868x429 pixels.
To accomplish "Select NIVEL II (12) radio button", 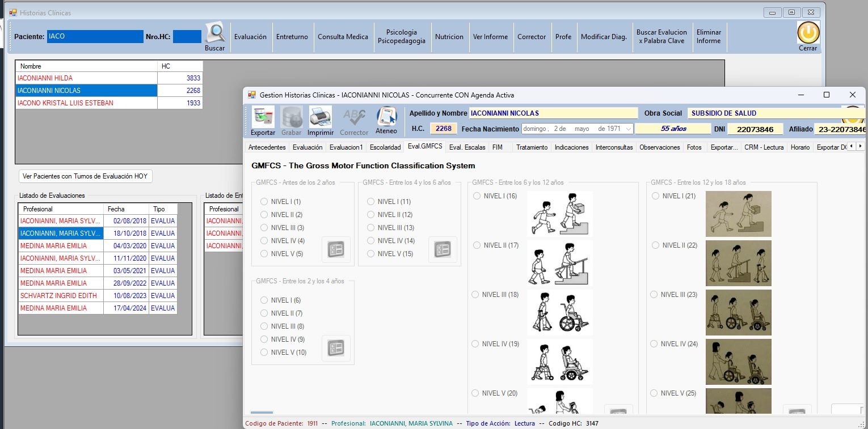I will pyautogui.click(x=370, y=215).
